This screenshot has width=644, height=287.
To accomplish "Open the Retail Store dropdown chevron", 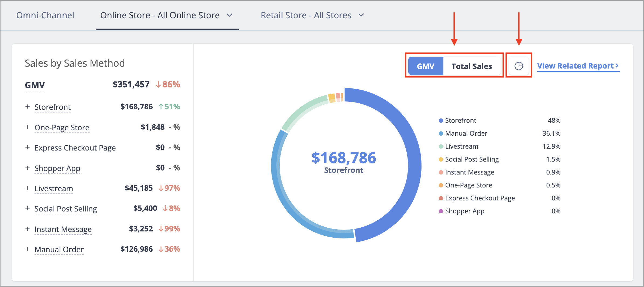I will pyautogui.click(x=361, y=15).
